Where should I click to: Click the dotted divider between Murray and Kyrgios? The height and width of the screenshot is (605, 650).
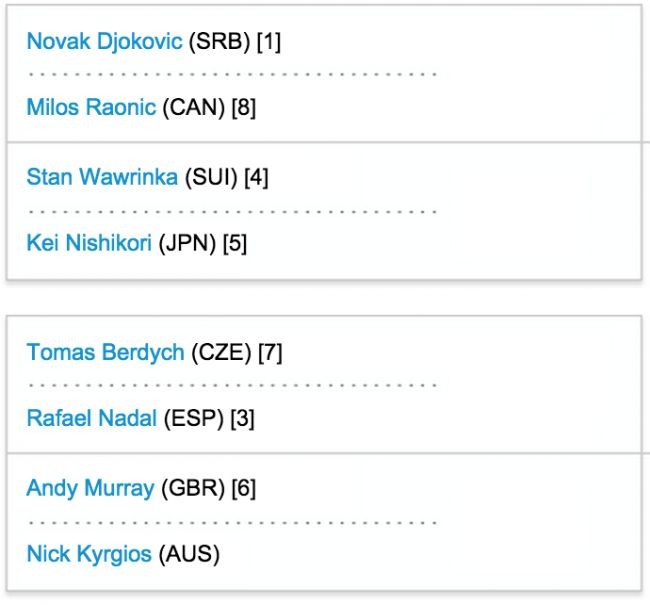pos(232,521)
